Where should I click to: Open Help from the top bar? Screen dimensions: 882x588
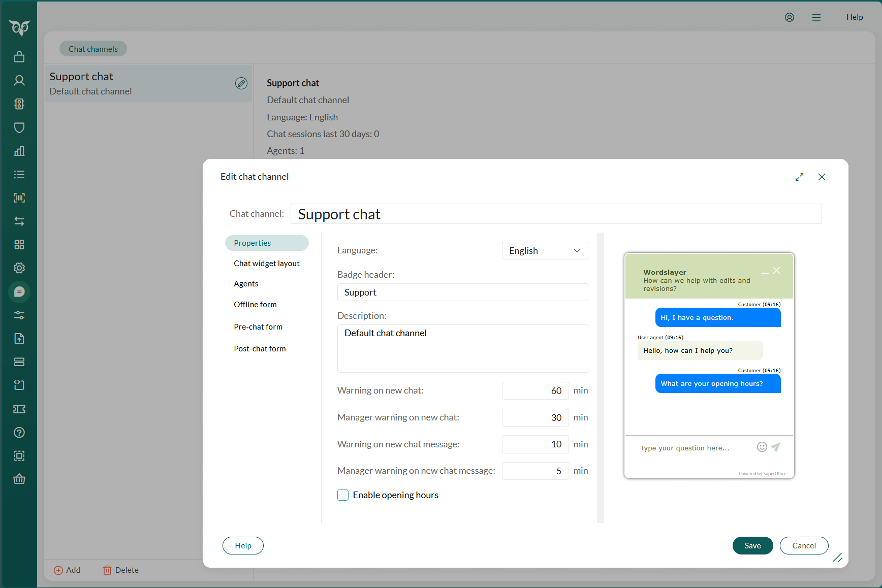(855, 17)
